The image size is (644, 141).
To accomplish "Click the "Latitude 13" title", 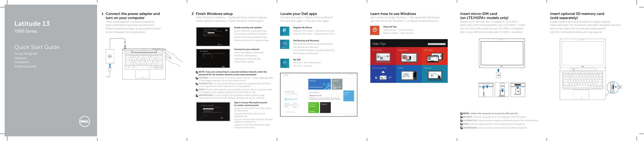I will tap(32, 24).
